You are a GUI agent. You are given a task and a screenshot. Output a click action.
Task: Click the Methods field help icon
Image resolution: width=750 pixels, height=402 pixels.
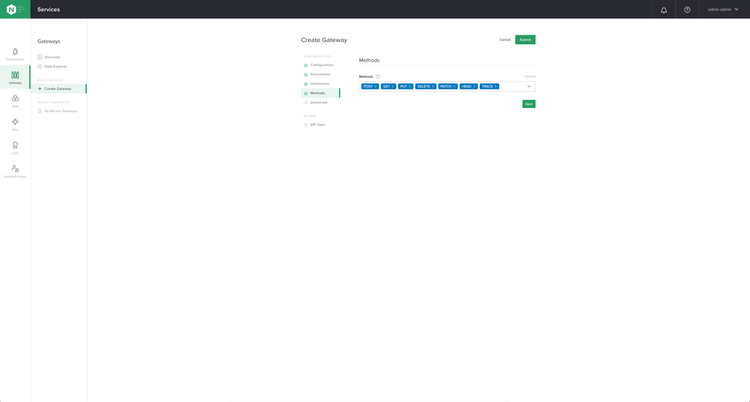[377, 77]
